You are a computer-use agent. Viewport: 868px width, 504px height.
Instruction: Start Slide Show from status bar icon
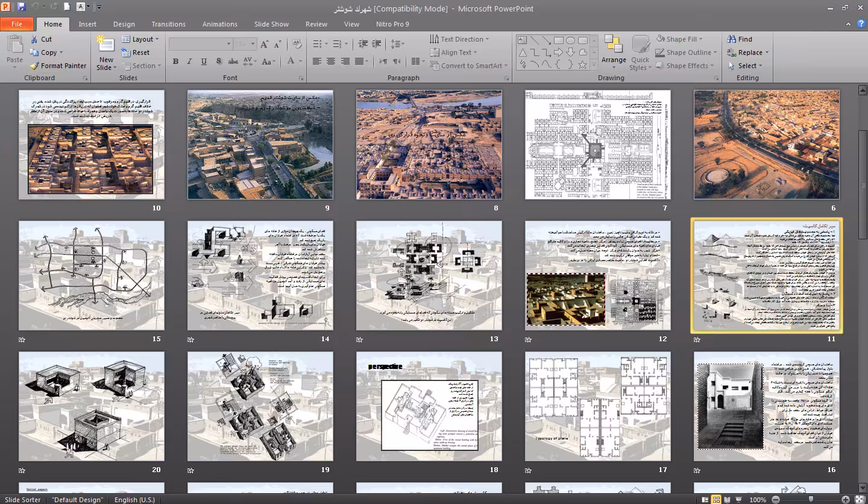[x=740, y=499]
